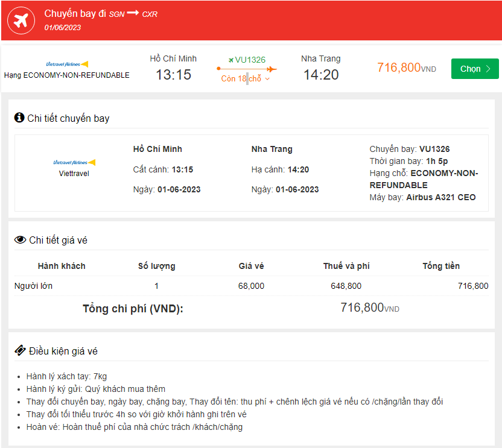Open flight number VU1326 link
This screenshot has width=502, height=448.
(250, 60)
